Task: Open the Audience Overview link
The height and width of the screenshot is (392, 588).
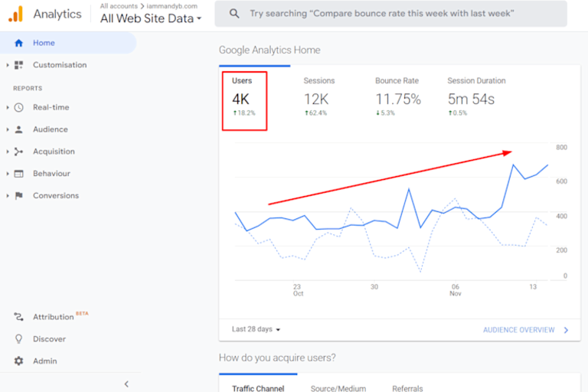Action: 518,330
